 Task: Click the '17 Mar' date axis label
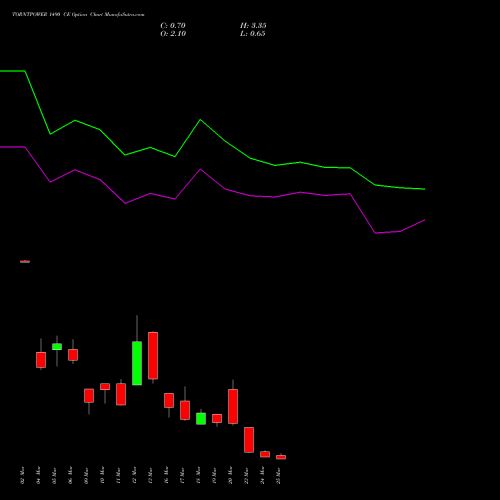(182, 475)
